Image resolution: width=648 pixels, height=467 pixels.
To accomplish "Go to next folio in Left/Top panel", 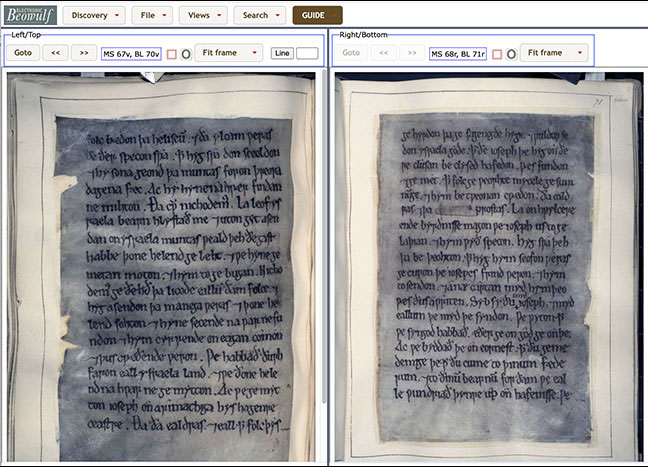I will 84,53.
